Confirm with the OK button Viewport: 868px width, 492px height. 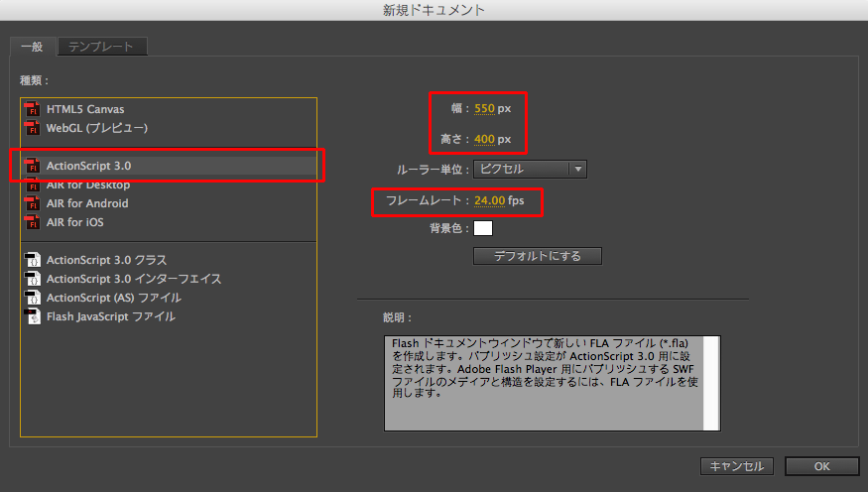[x=822, y=466]
